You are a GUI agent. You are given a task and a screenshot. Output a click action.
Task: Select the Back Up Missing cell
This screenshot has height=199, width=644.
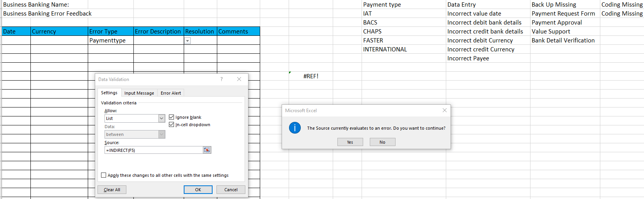coord(565,4)
